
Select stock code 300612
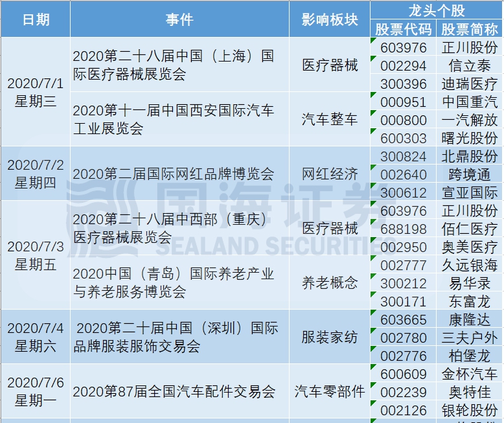[404, 192]
